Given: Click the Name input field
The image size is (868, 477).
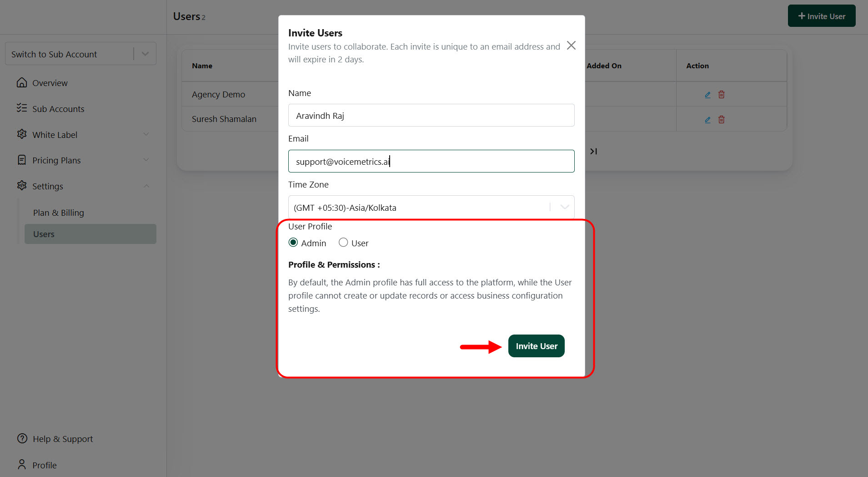Looking at the screenshot, I should click(431, 115).
